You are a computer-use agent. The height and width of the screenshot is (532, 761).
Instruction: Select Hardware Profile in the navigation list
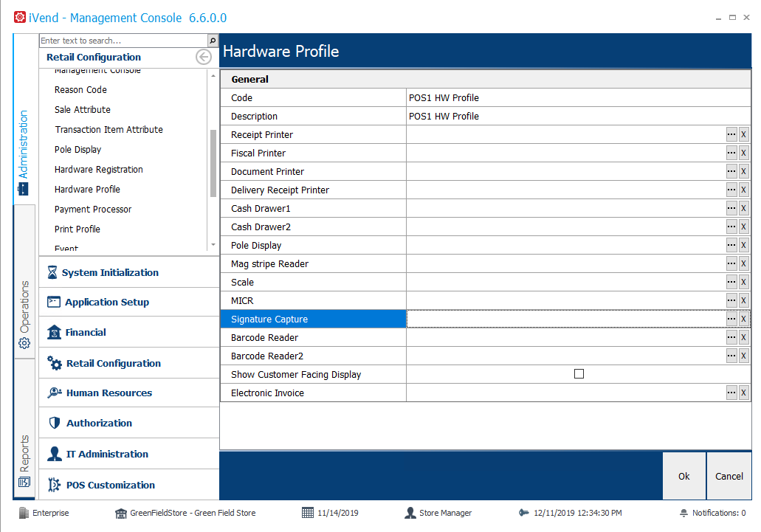[87, 189]
